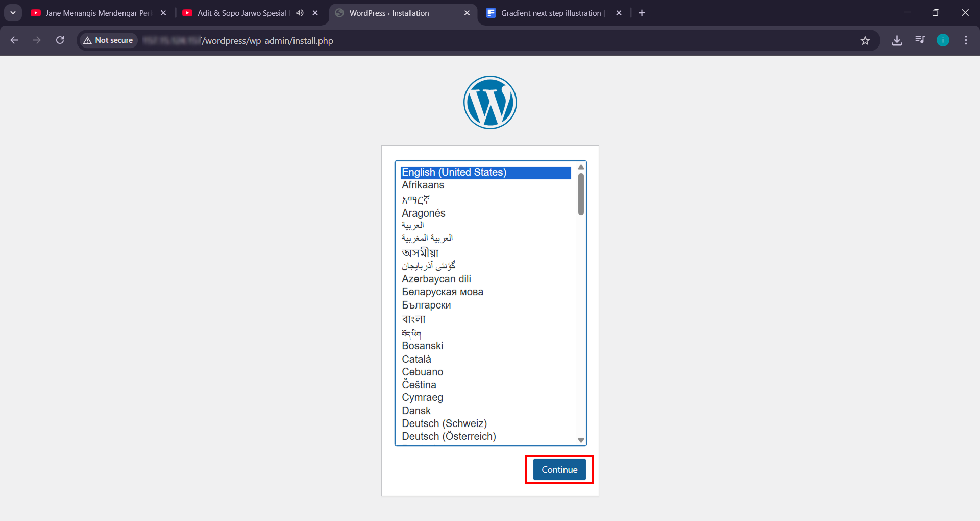980x521 pixels.
Task: Click the forward navigation arrow
Action: [x=37, y=40]
